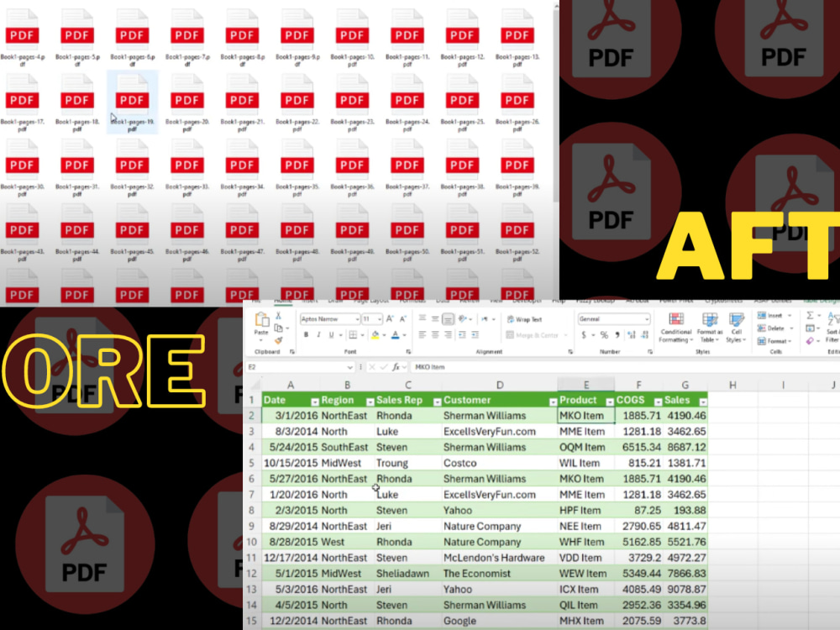
Task: Open the font size dropdown showing 11
Action: click(380, 319)
